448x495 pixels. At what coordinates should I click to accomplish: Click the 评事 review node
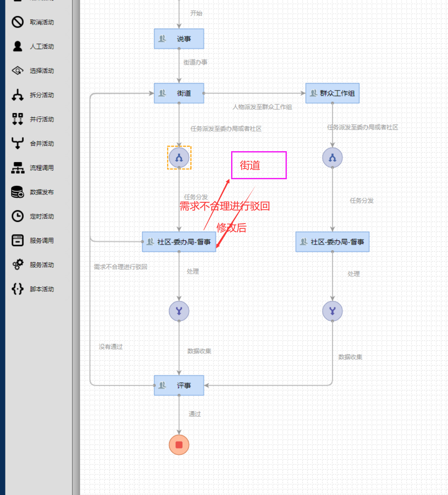tap(179, 385)
